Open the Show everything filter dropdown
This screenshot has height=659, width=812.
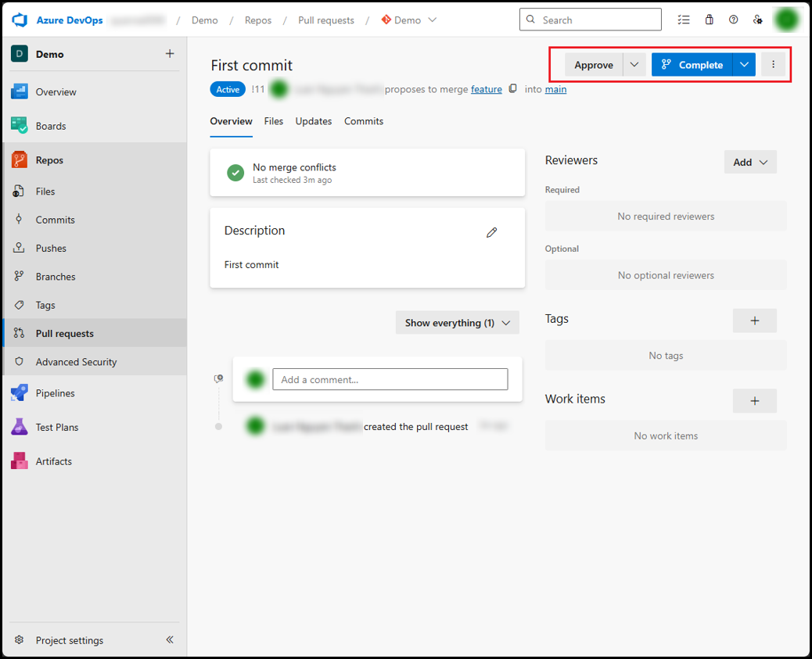pyautogui.click(x=457, y=323)
